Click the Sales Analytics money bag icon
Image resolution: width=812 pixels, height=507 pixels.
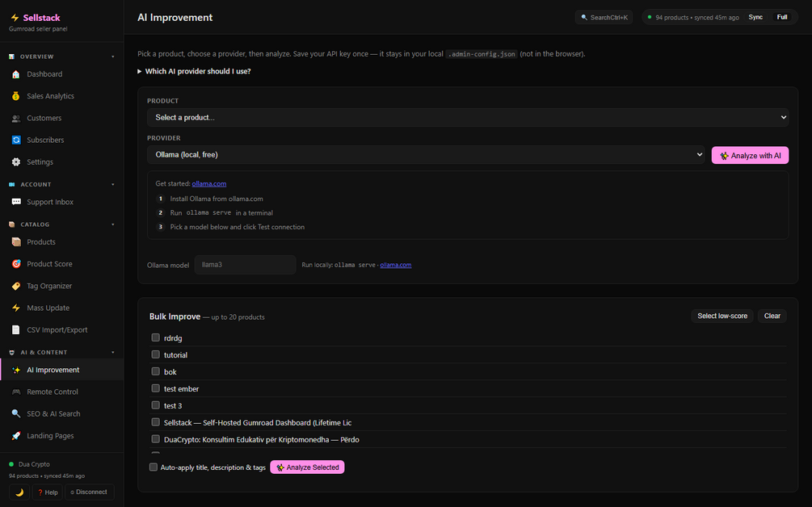(x=16, y=96)
